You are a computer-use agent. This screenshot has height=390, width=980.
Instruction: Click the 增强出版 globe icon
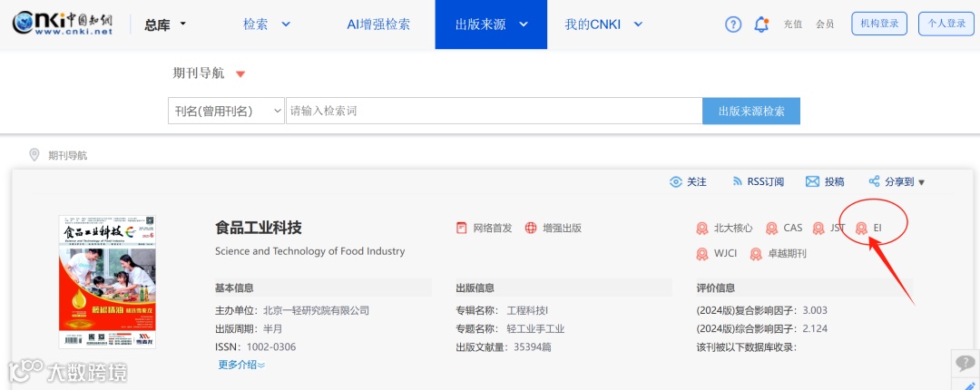pyautogui.click(x=531, y=228)
